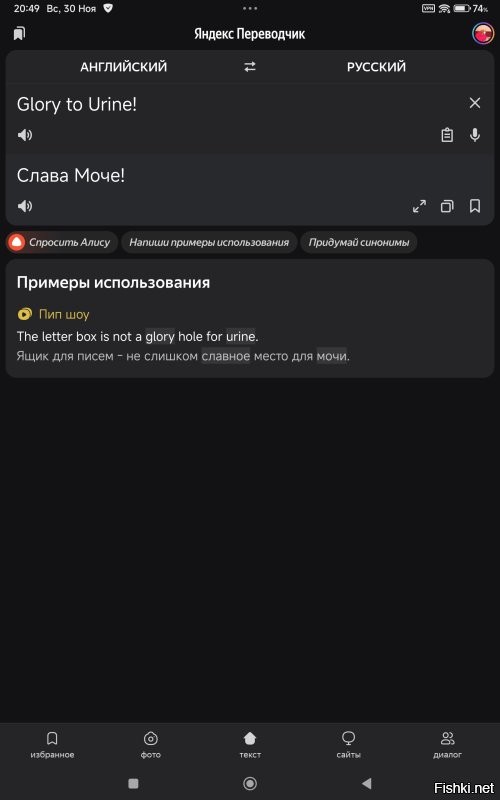Viewport: 500px width, 800px height.
Task: Start voice input with the microphone
Action: 474,135
